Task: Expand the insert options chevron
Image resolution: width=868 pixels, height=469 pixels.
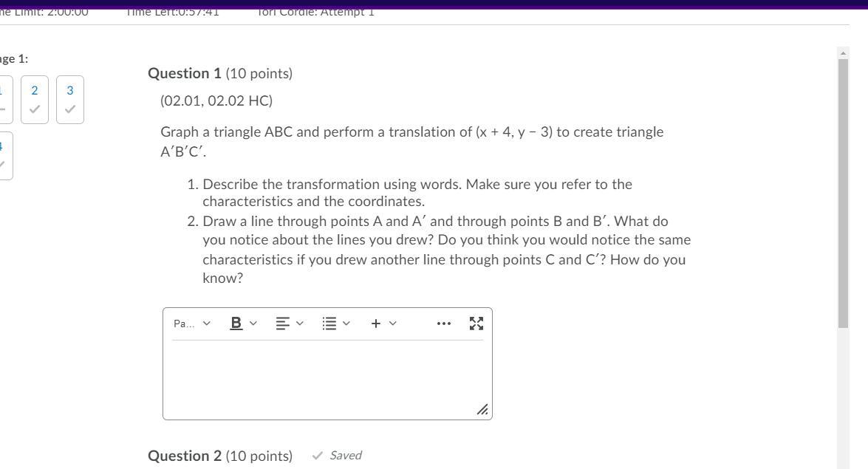Action: pyautogui.click(x=393, y=323)
